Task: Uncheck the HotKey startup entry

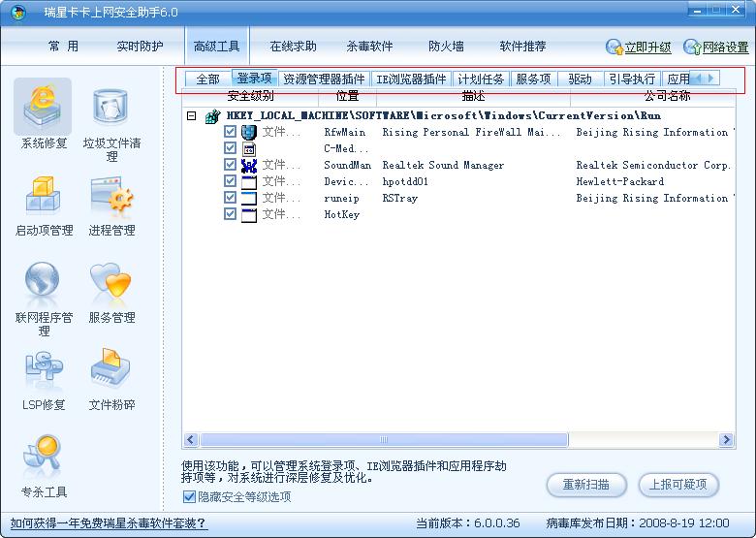Action: 230,213
